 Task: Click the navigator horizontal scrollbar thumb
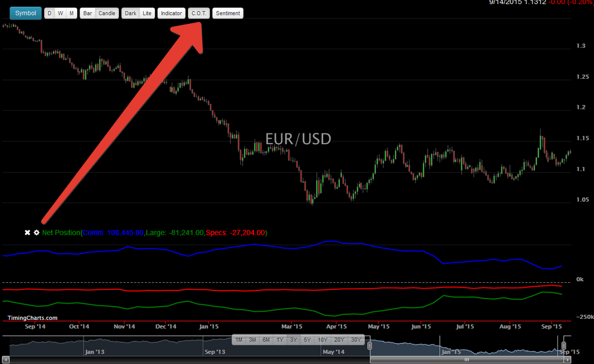(x=466, y=360)
